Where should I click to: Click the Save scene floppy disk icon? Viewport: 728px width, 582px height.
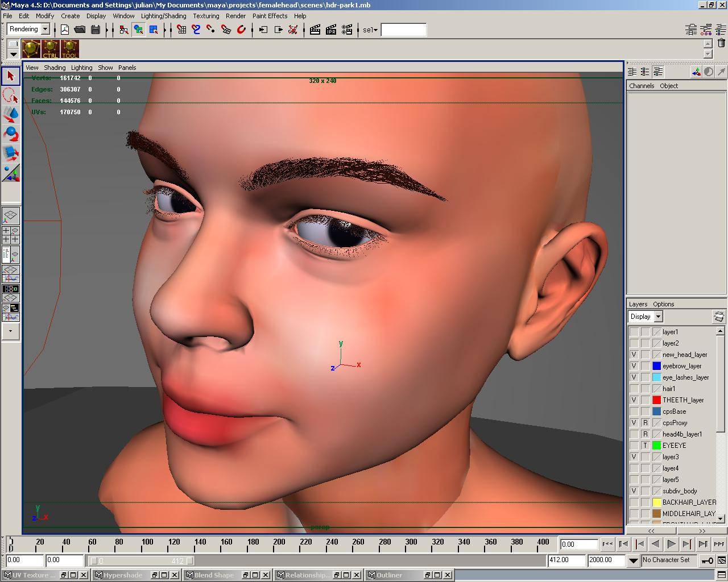[x=96, y=30]
